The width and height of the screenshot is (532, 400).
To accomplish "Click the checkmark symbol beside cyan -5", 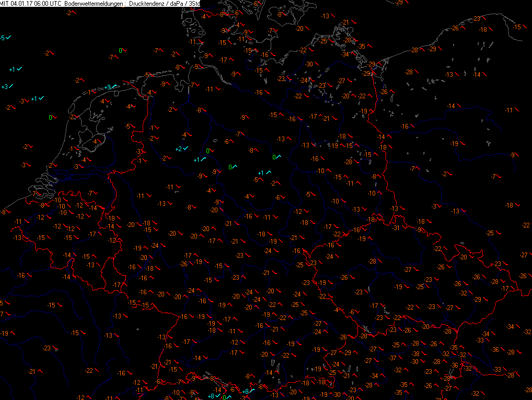I will (8, 37).
